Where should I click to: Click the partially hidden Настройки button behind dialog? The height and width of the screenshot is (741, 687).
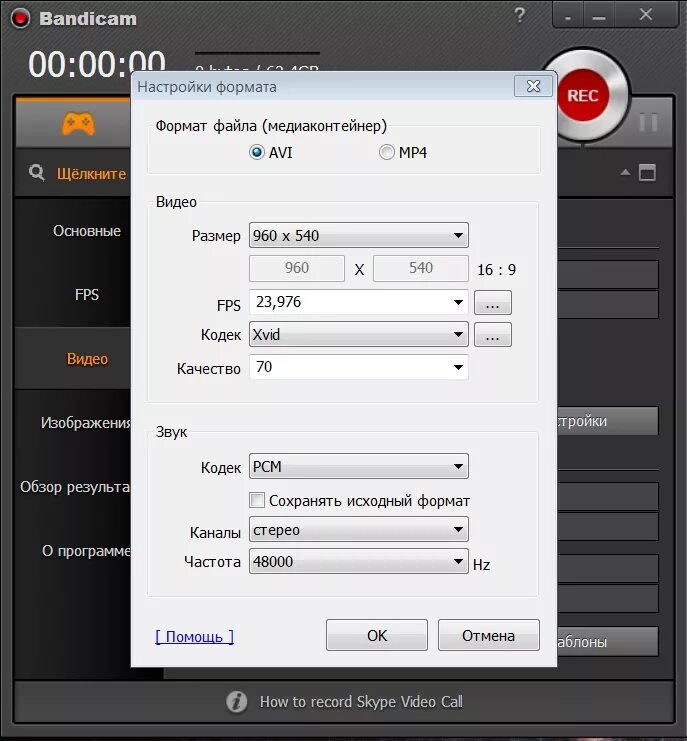608,421
